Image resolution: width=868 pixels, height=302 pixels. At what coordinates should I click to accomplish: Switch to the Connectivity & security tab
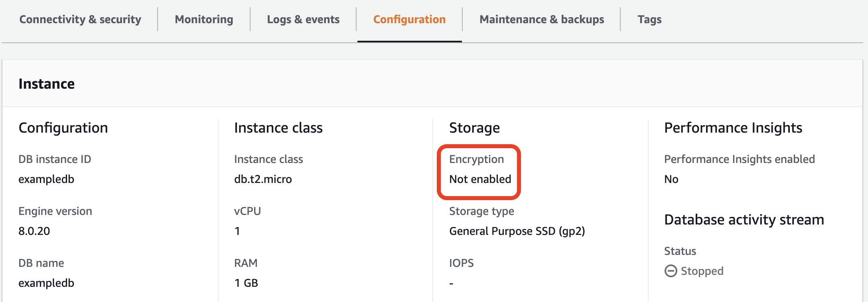pyautogui.click(x=80, y=19)
